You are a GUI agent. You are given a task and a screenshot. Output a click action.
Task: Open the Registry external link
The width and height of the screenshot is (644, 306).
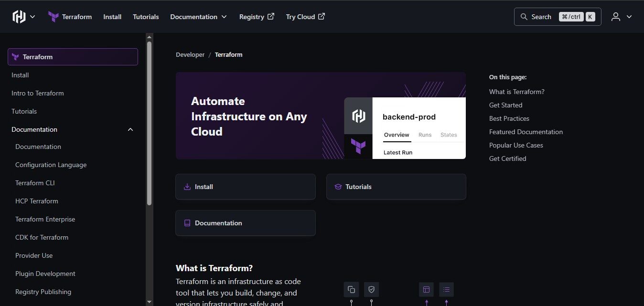click(257, 17)
